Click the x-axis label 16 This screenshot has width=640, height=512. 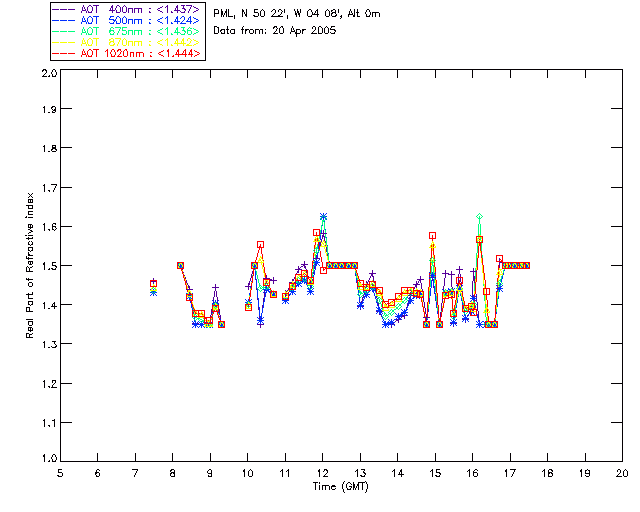coord(473,473)
